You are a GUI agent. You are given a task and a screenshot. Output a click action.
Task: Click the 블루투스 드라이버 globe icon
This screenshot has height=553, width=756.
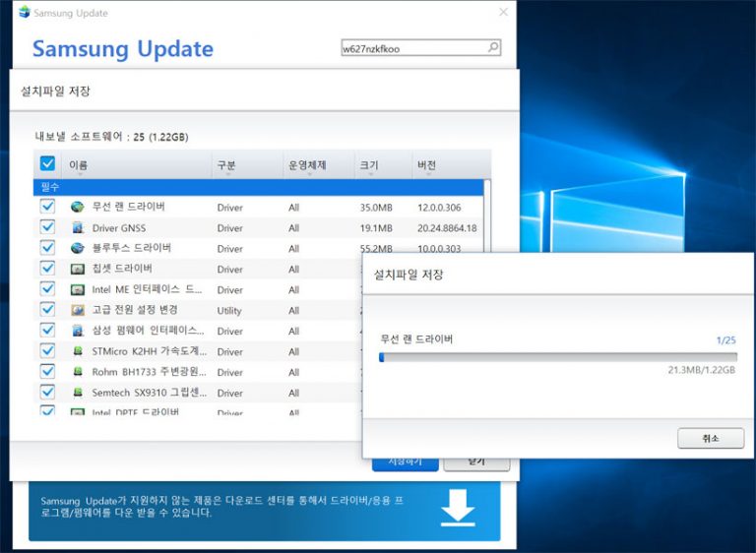tap(77, 248)
